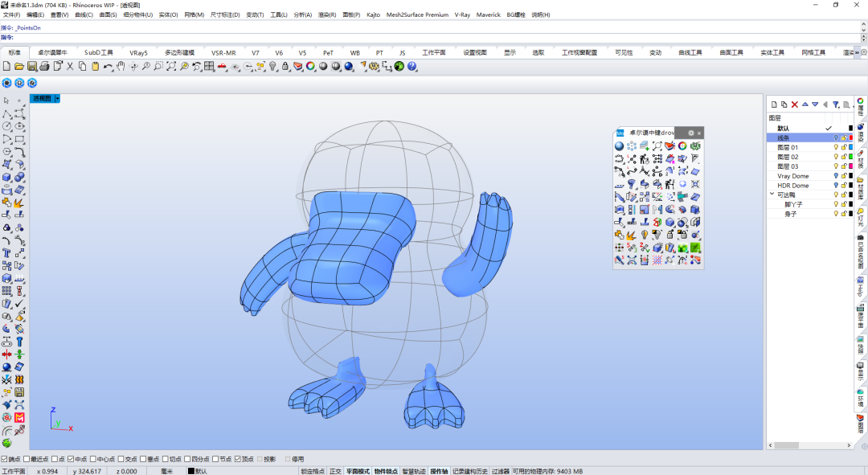Select the Cut scissors icon
Image resolution: width=868 pixels, height=475 pixels.
(70, 67)
